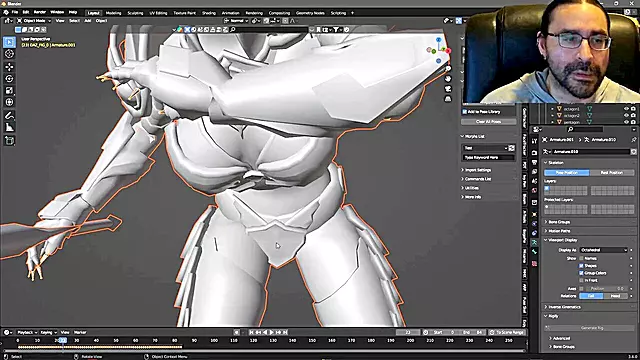Switch orthographic/perspective grid icon

tap(448, 99)
